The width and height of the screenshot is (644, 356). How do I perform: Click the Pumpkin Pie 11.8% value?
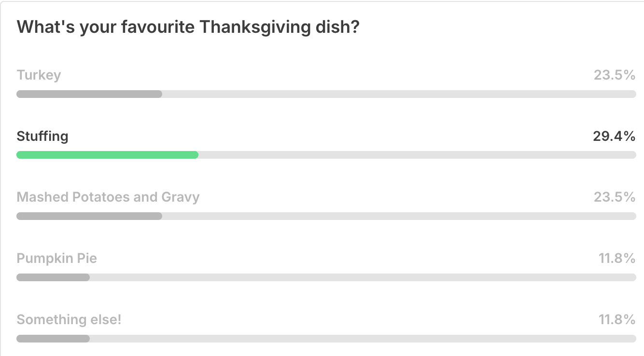coord(617,259)
